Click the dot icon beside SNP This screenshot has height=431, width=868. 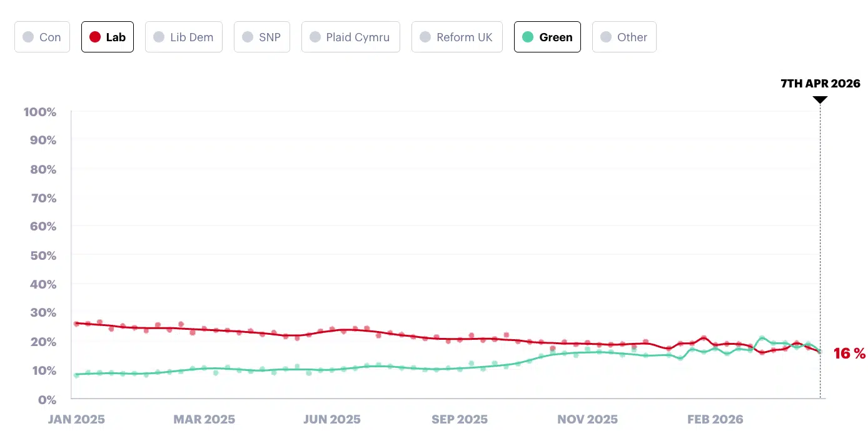point(247,37)
